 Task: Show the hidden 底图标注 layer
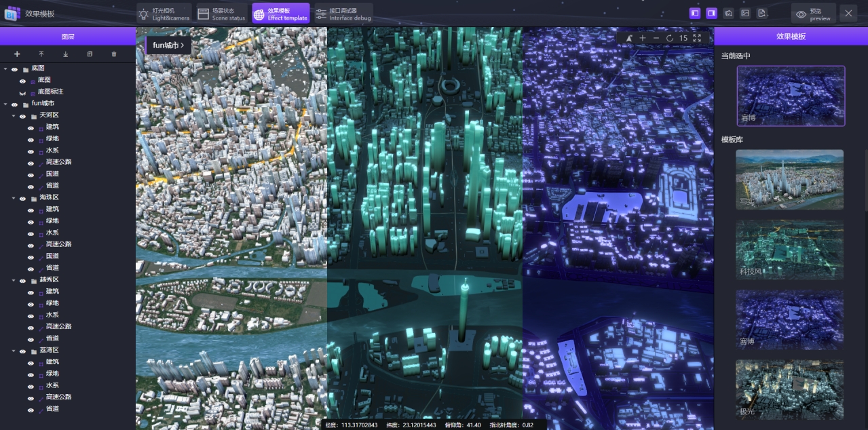pyautogui.click(x=22, y=92)
